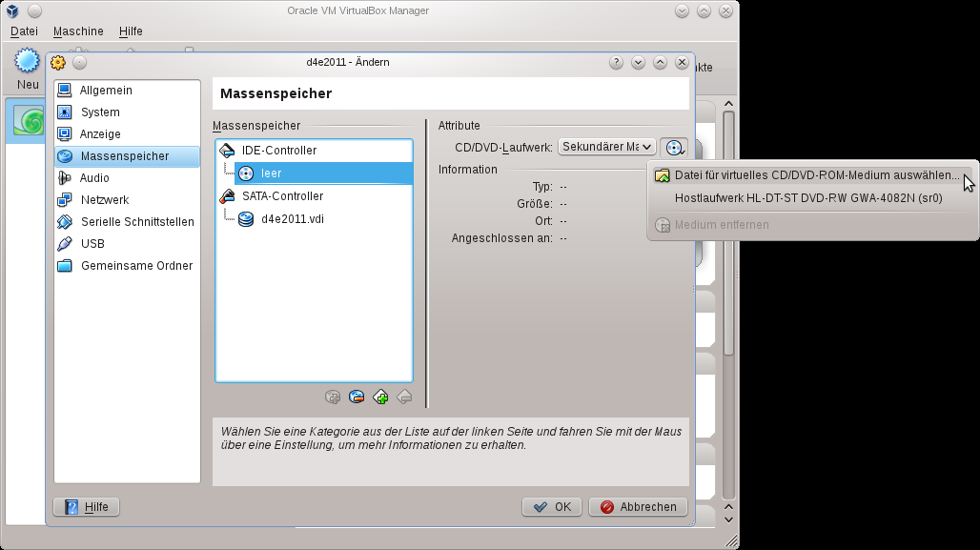Choose Hostlaufwerk HL-DT-ST DVD-RW entry
This screenshot has width=980, height=550.
[810, 198]
